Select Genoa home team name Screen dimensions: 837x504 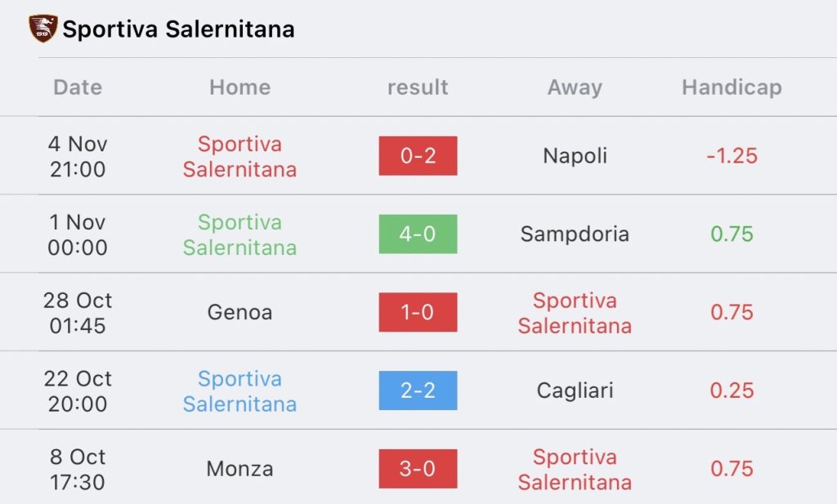click(x=239, y=312)
